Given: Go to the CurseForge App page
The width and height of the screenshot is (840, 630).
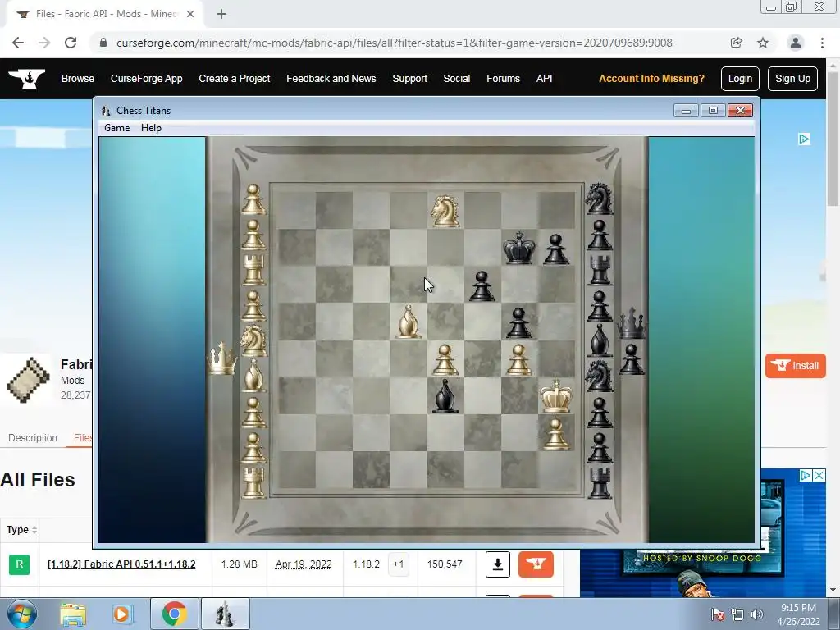Looking at the screenshot, I should tap(146, 79).
